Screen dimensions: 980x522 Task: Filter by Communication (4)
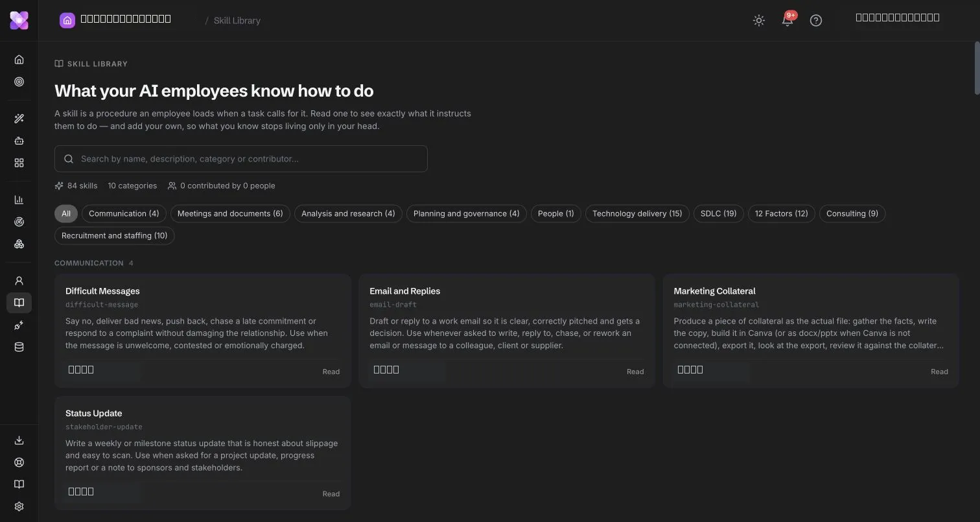click(x=124, y=213)
